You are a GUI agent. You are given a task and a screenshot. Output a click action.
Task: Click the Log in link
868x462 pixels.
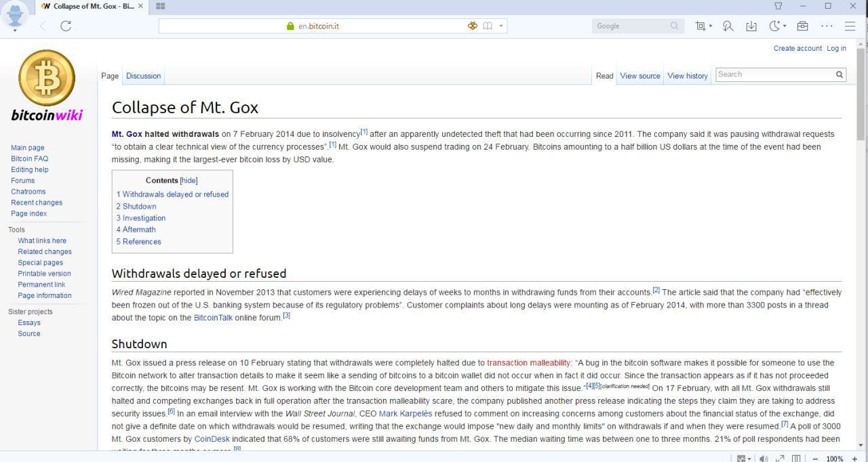coord(836,48)
